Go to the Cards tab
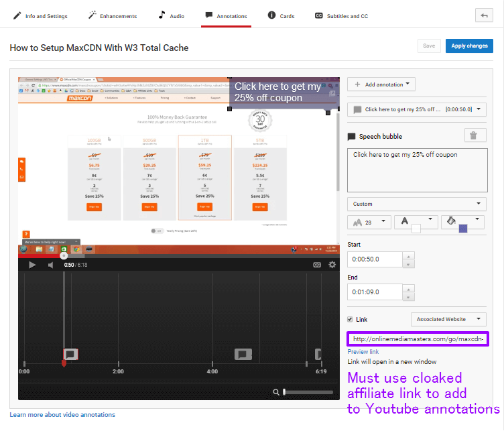The width and height of the screenshot is (504, 431). (x=281, y=15)
